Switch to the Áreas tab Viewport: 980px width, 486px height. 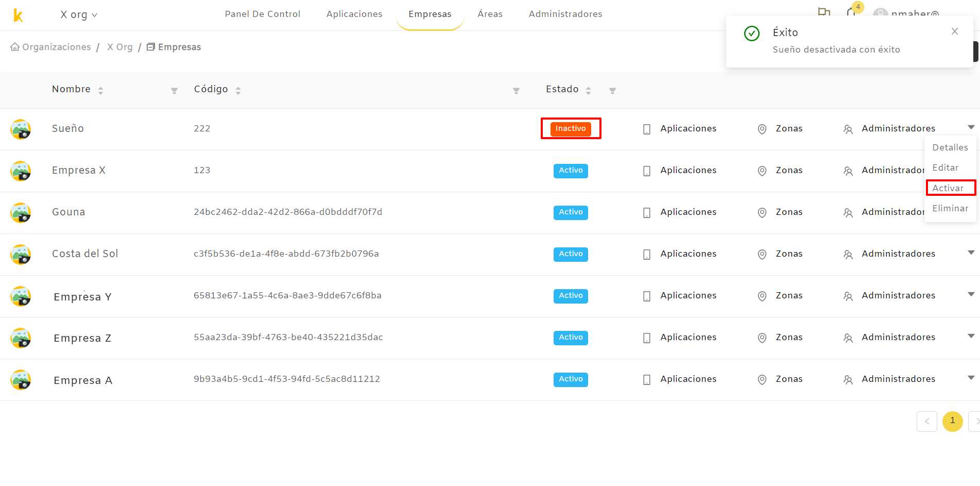tap(490, 14)
